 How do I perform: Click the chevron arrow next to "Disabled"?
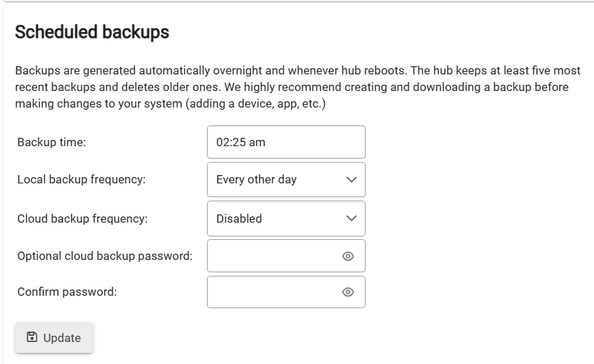click(351, 219)
